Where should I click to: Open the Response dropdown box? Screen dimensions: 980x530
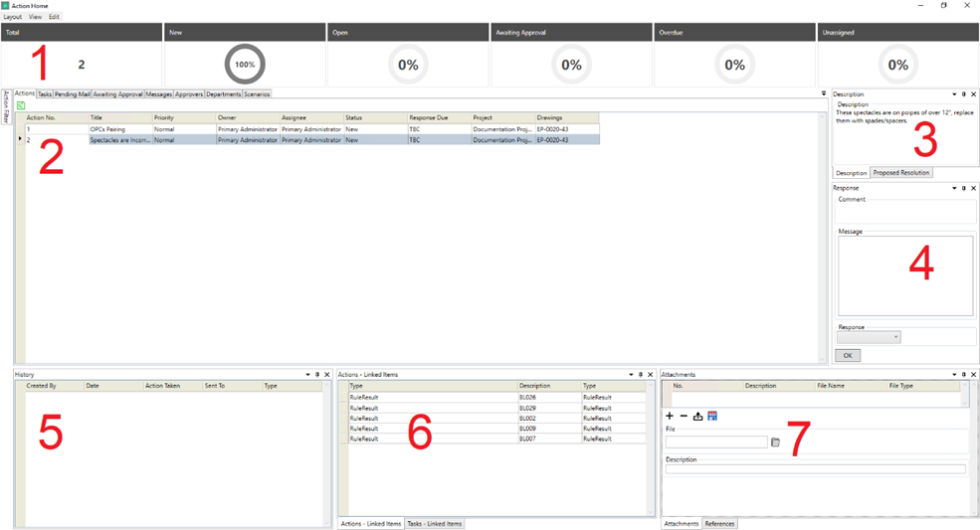tap(869, 337)
